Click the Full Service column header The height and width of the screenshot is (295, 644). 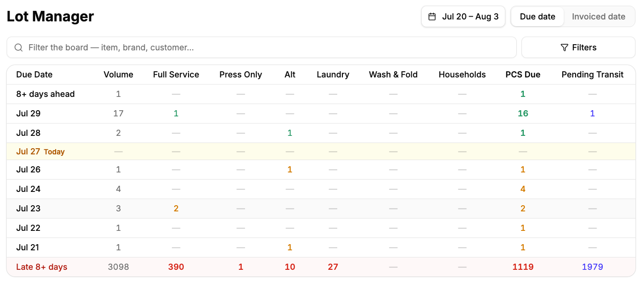176,75
